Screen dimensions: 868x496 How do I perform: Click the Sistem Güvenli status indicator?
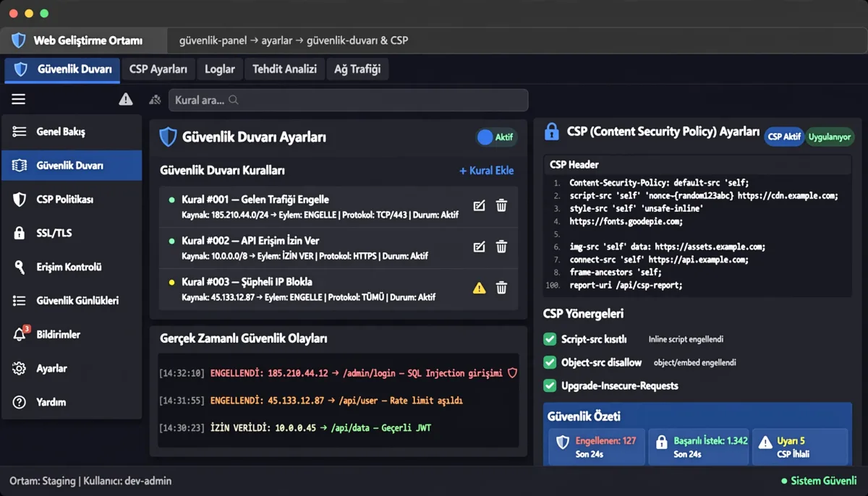819,481
